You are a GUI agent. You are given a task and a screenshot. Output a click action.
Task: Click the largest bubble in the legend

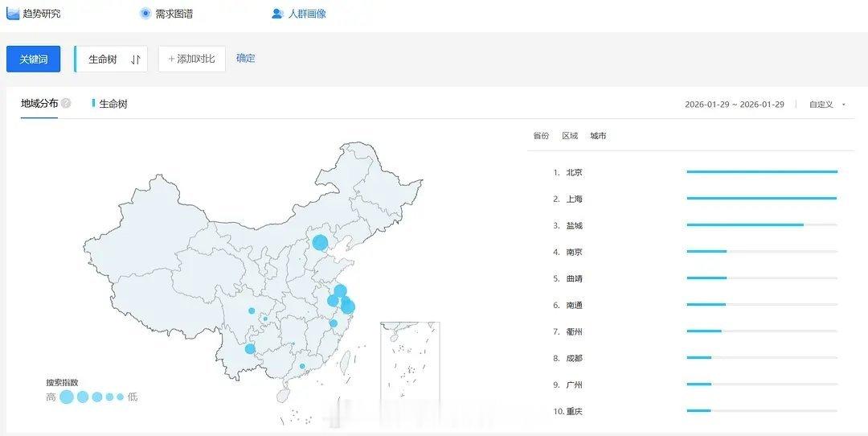coord(67,397)
